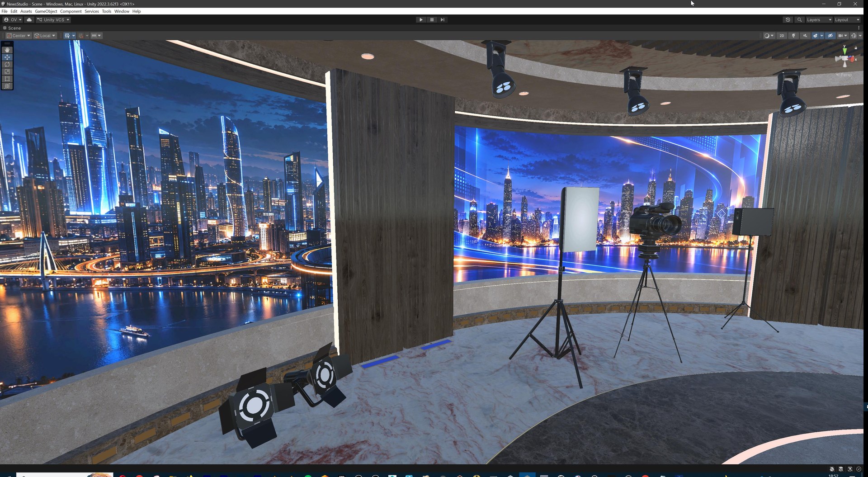This screenshot has height=477, width=868.
Task: Open the Layers dropdown
Action: [x=819, y=20]
